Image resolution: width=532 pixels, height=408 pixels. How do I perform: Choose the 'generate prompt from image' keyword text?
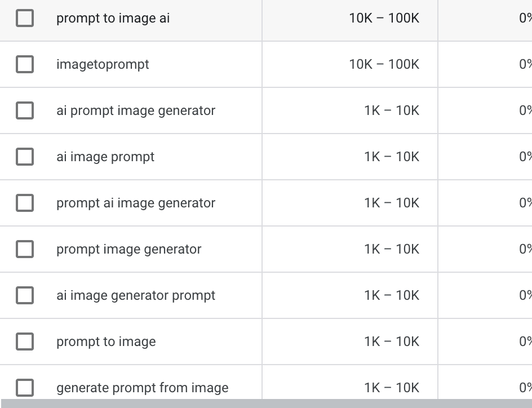(142, 388)
